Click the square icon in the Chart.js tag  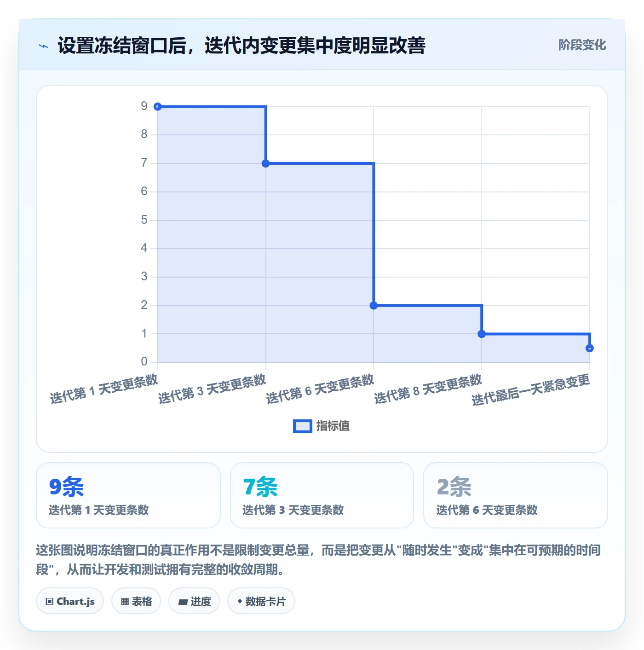click(x=50, y=602)
